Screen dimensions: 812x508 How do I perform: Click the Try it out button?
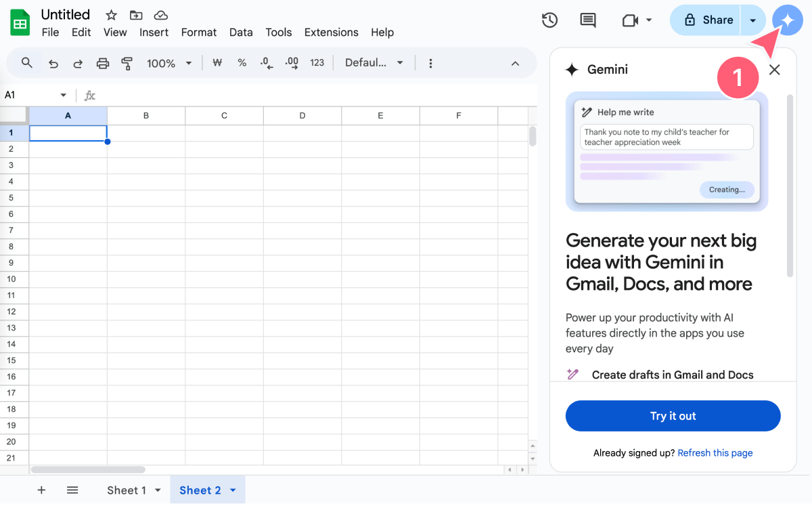pos(673,416)
